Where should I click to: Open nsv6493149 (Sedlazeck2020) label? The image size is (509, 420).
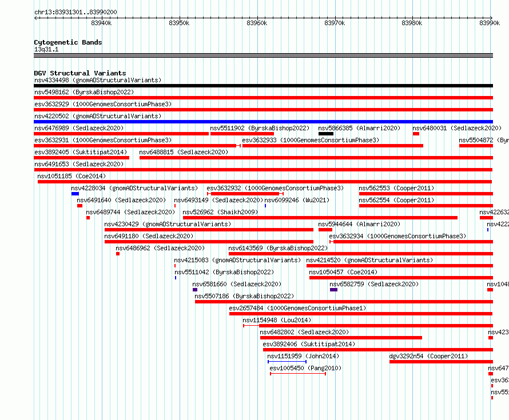[x=218, y=200]
